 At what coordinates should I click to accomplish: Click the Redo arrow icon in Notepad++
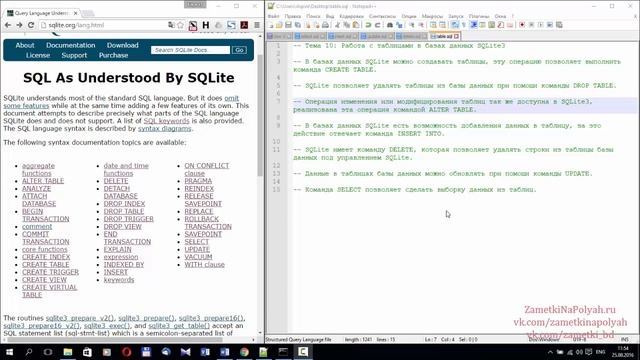378,25
